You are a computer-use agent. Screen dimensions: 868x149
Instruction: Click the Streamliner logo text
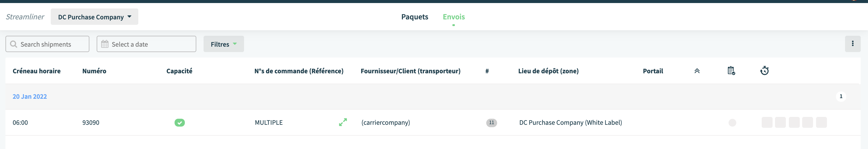(x=25, y=17)
